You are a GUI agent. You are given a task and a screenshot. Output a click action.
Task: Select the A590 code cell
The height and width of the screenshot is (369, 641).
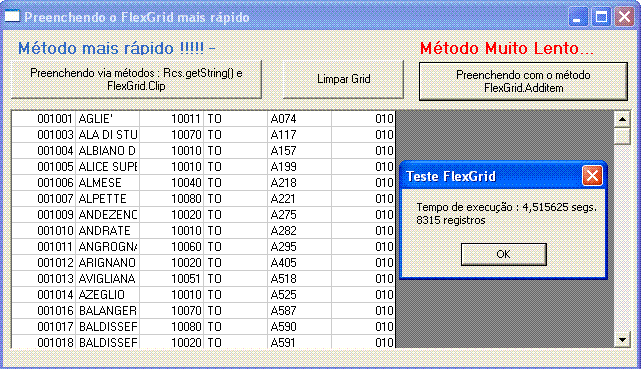click(299, 327)
